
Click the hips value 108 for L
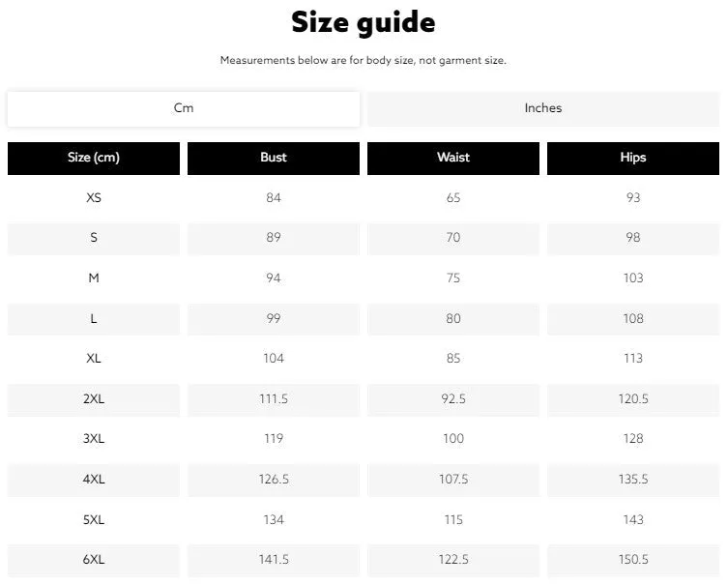[x=633, y=318]
